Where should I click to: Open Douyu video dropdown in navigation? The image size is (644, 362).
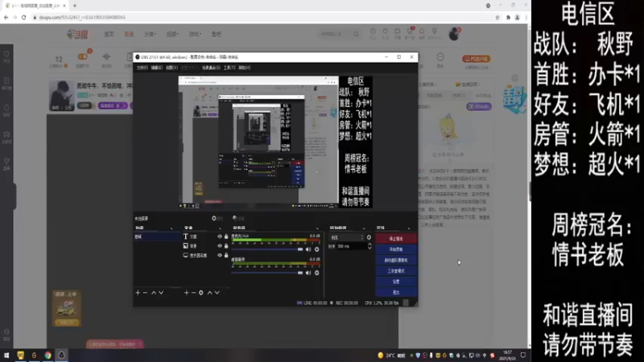pos(172,35)
